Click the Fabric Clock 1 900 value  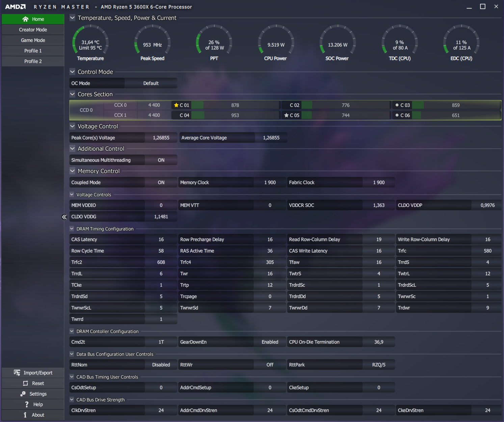[x=379, y=182]
